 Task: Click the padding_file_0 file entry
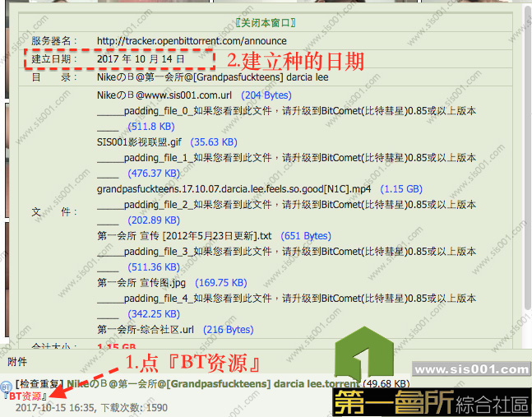click(286, 118)
